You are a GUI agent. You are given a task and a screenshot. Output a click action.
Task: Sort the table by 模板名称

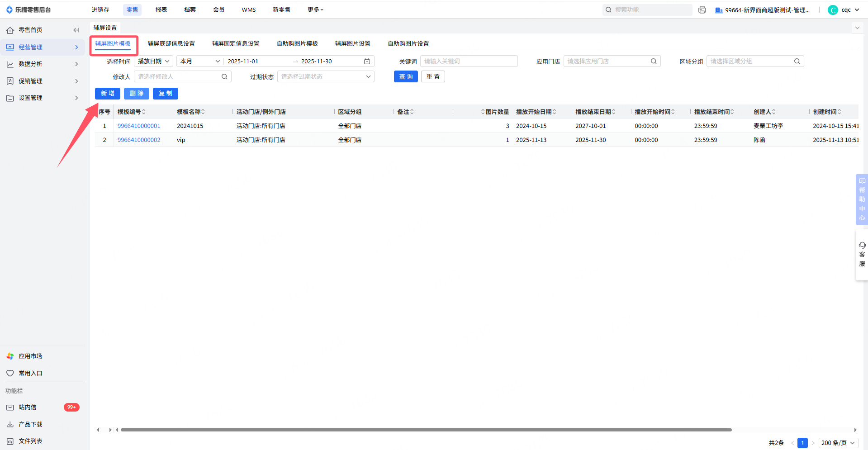point(203,112)
